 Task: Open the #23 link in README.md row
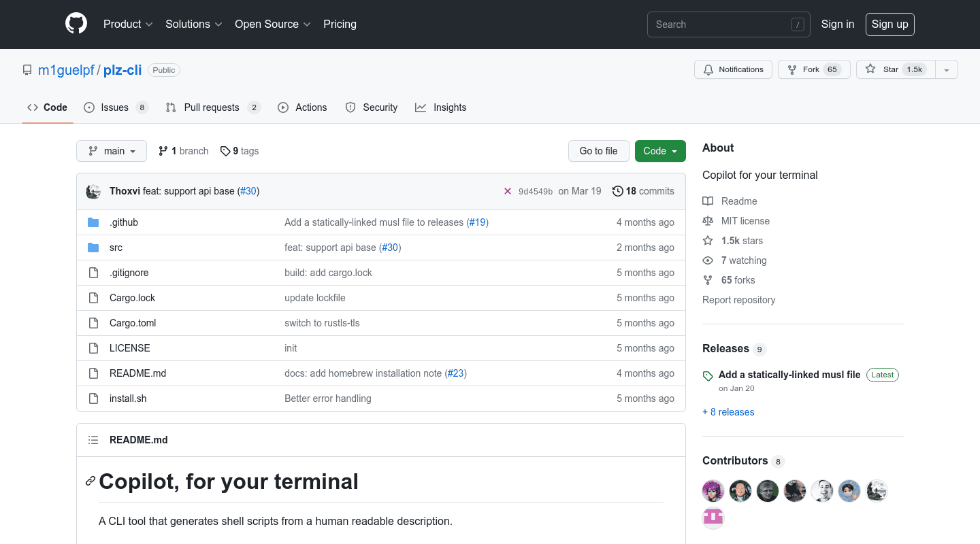(456, 373)
